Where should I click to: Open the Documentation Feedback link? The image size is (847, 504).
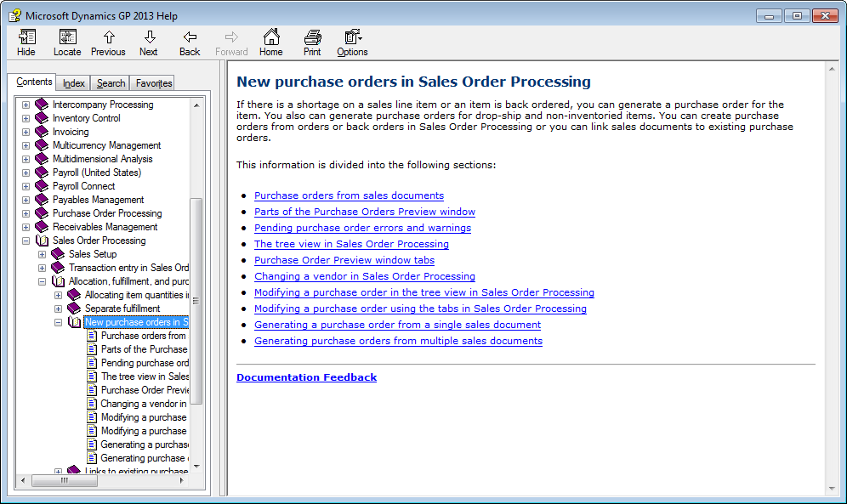coord(307,377)
